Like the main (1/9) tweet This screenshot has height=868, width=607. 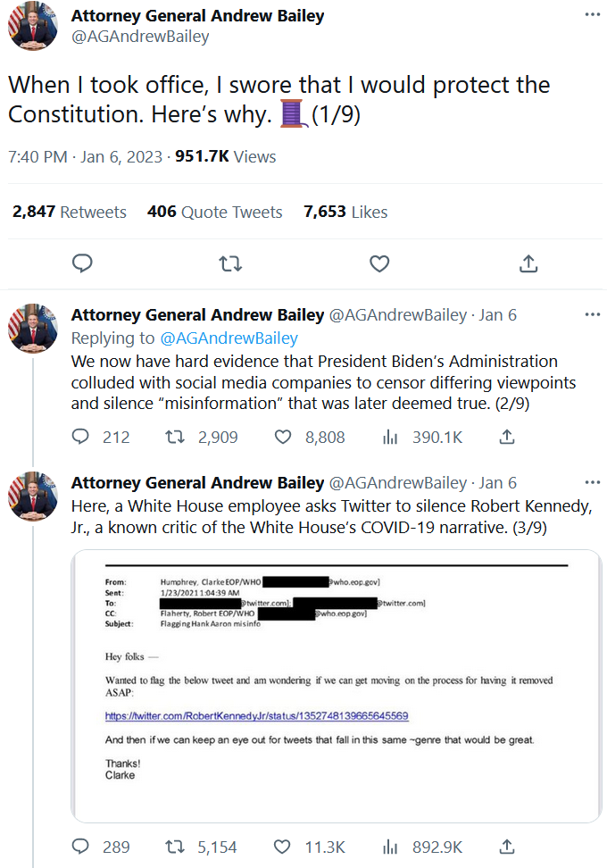point(379,263)
